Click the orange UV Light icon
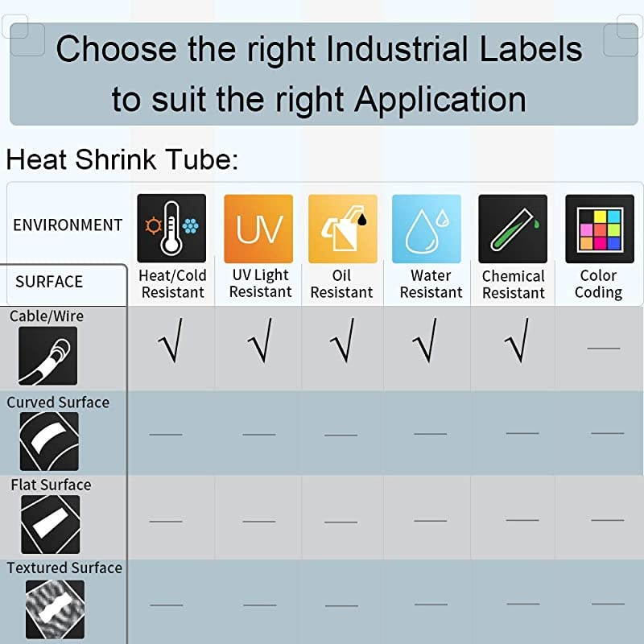The height and width of the screenshot is (644, 644). [x=258, y=229]
